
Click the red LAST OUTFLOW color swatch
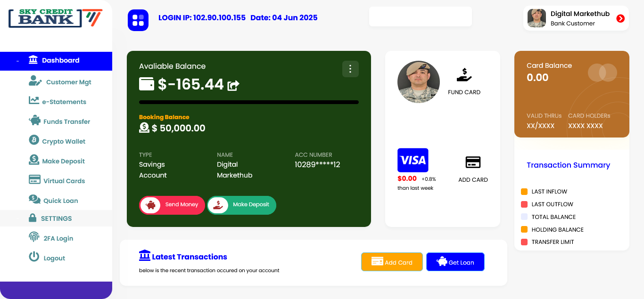[x=523, y=204]
